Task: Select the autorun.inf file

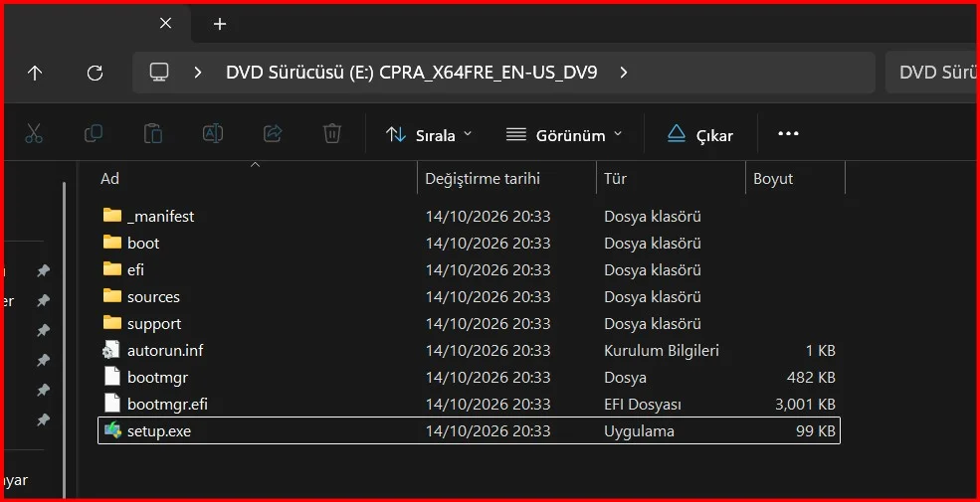Action: pyautogui.click(x=470, y=350)
